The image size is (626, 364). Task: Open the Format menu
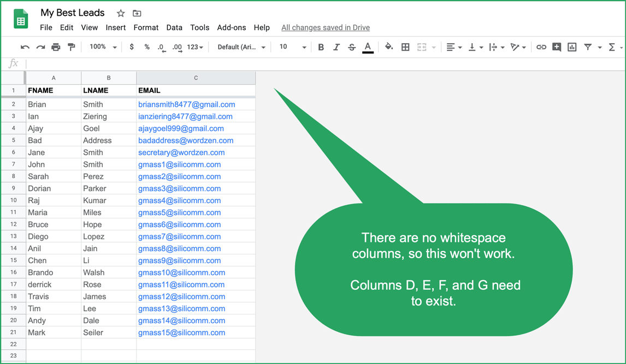146,27
